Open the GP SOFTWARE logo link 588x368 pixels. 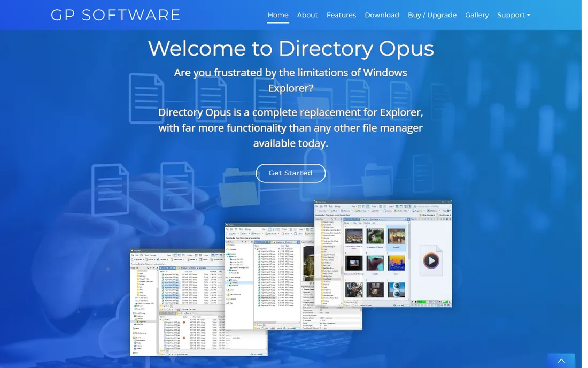click(115, 15)
